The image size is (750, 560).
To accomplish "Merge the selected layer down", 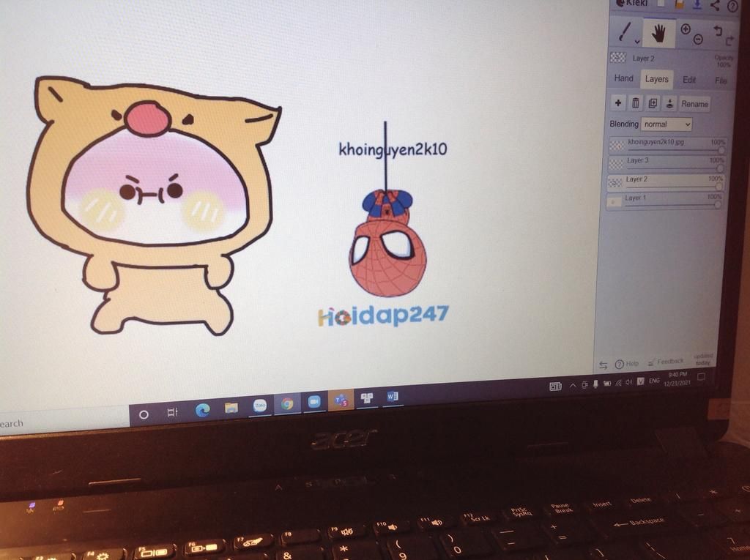I will tap(669, 104).
